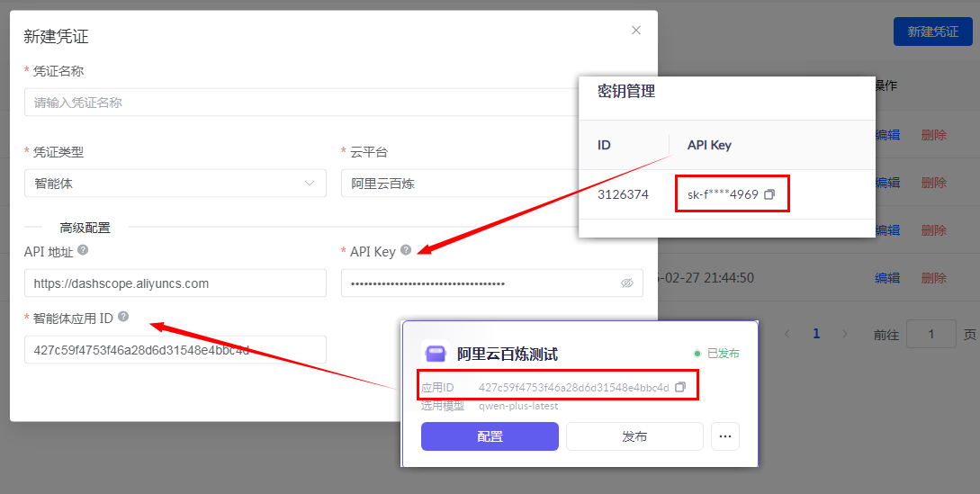Image resolution: width=980 pixels, height=494 pixels.
Task: Click the purple 配置 button
Action: (490, 436)
